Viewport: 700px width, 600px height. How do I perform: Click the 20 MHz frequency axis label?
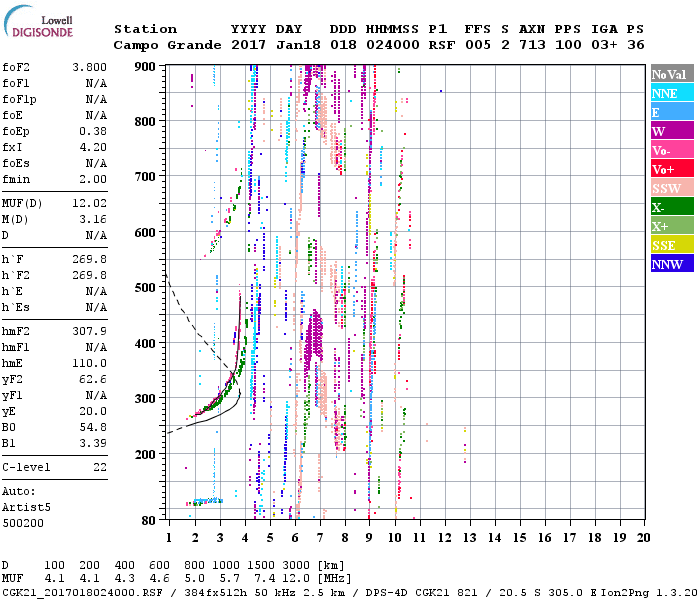[x=643, y=538]
